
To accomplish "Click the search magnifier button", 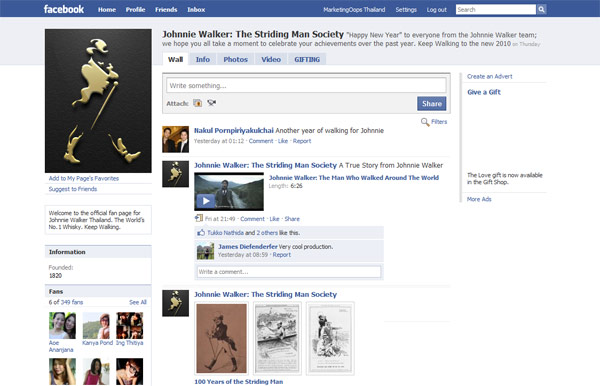I will (541, 10).
